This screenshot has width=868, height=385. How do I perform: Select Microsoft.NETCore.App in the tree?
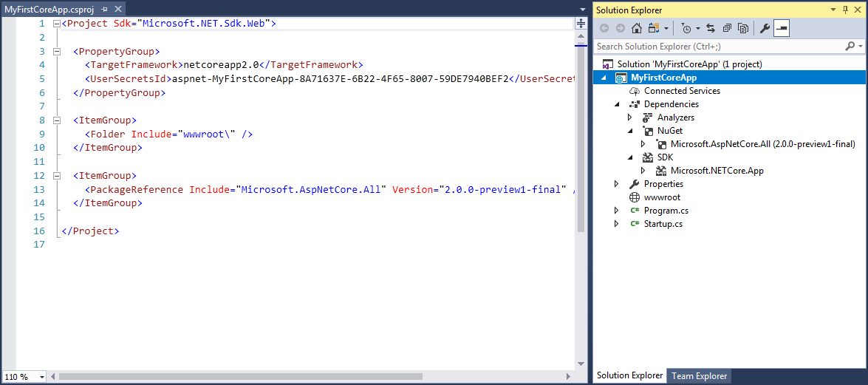pyautogui.click(x=717, y=171)
